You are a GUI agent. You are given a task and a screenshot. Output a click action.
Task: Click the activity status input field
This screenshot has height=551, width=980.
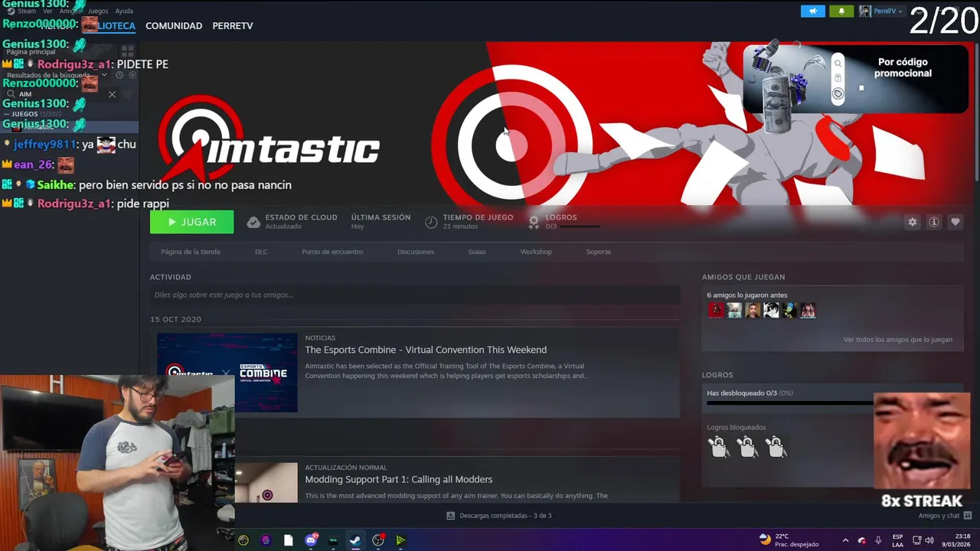(415, 295)
